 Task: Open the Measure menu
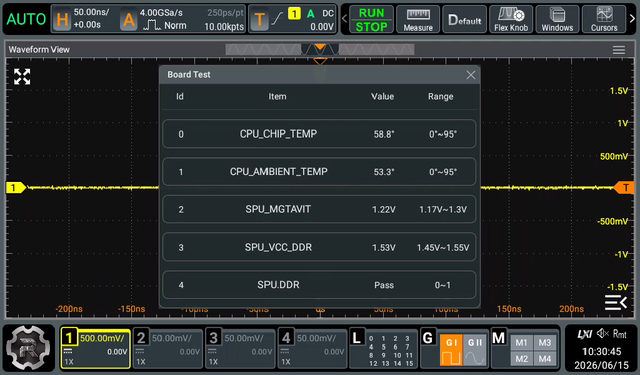pos(418,19)
